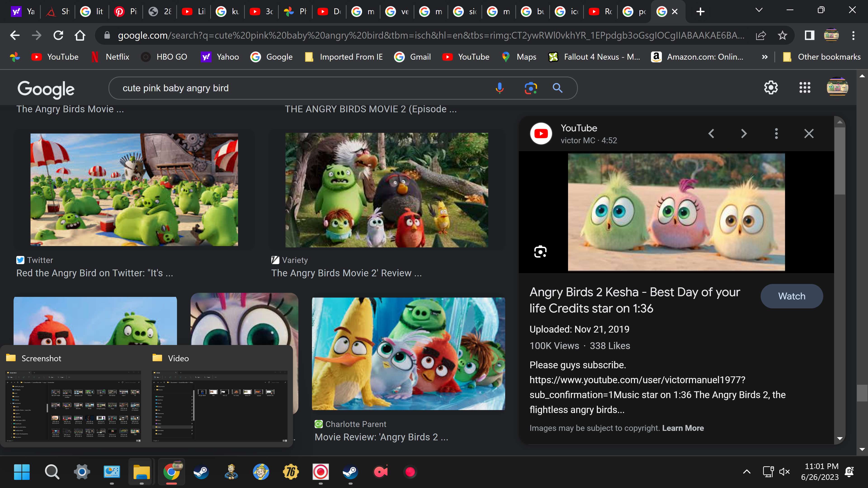Open Netflix bookmark
The image size is (868, 488).
(x=110, y=57)
